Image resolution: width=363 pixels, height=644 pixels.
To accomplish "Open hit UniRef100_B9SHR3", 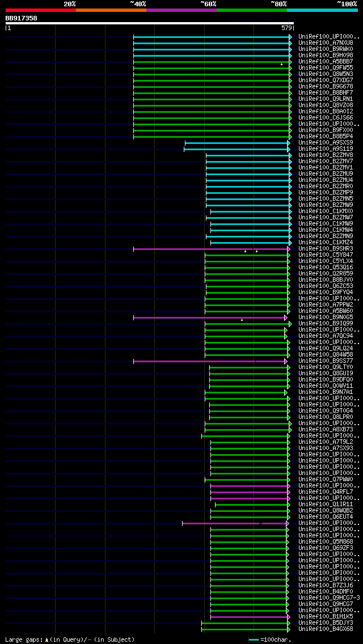I will click(326, 248).
